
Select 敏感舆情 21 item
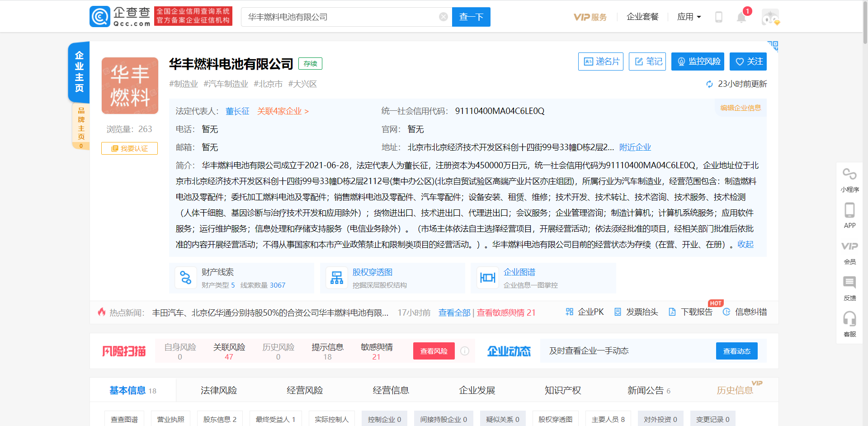tap(377, 351)
